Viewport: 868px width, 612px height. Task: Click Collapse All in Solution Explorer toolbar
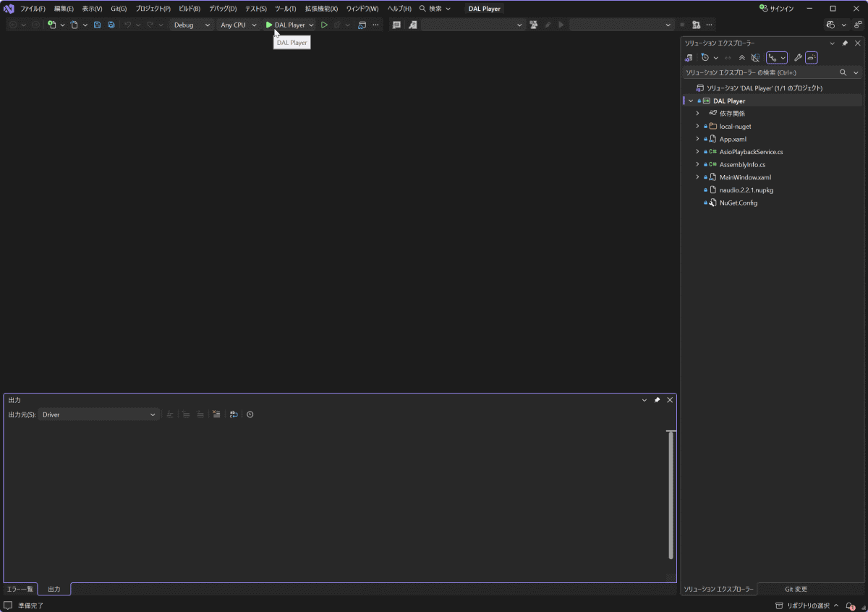point(741,57)
